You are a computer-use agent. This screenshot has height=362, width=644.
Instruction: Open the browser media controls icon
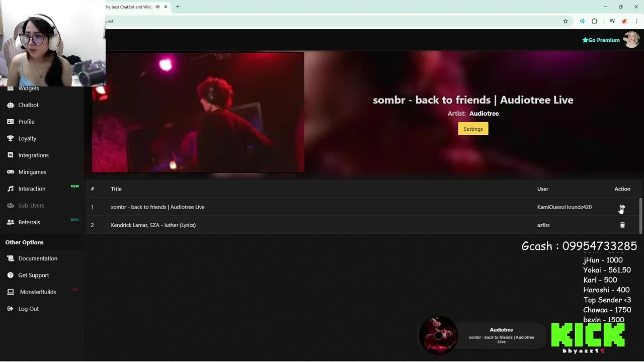[612, 21]
